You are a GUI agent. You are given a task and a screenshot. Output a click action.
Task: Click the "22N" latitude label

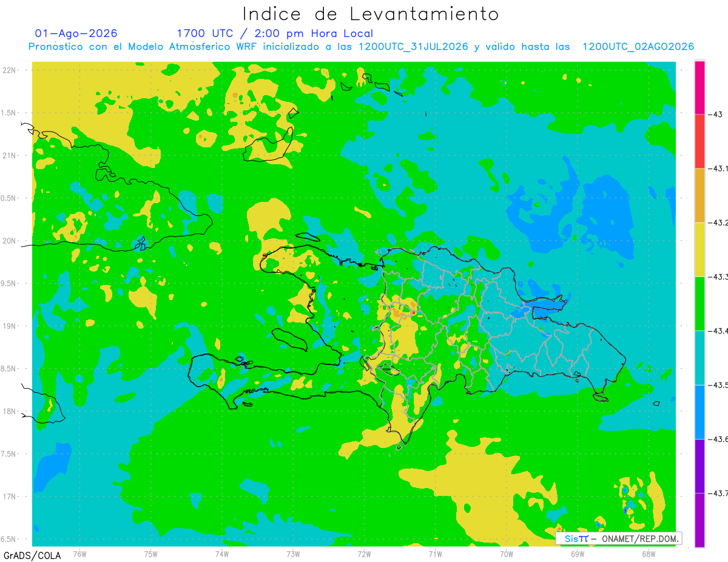(10, 70)
